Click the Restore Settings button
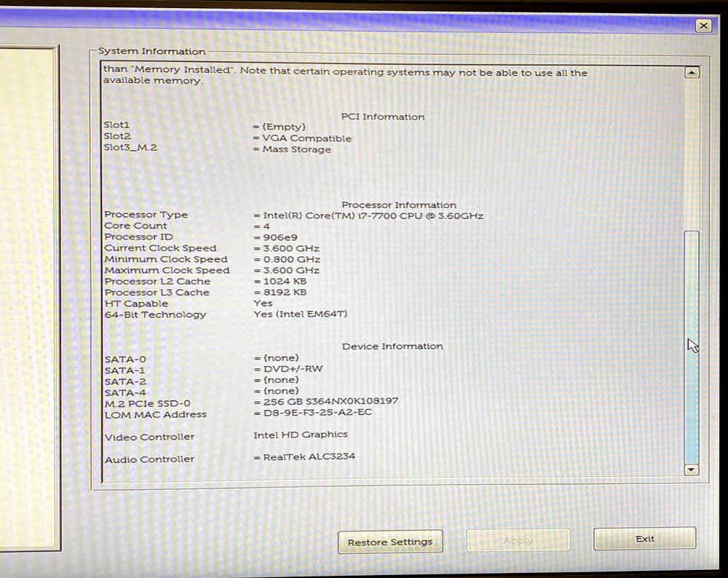Screen dimensions: 728x578 (390, 542)
